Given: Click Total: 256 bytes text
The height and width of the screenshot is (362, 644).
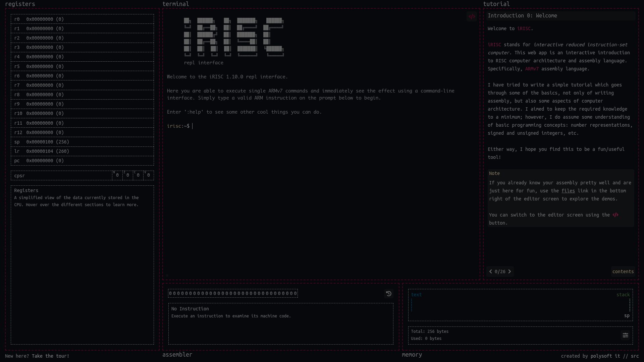Looking at the screenshot, I should tap(430, 331).
